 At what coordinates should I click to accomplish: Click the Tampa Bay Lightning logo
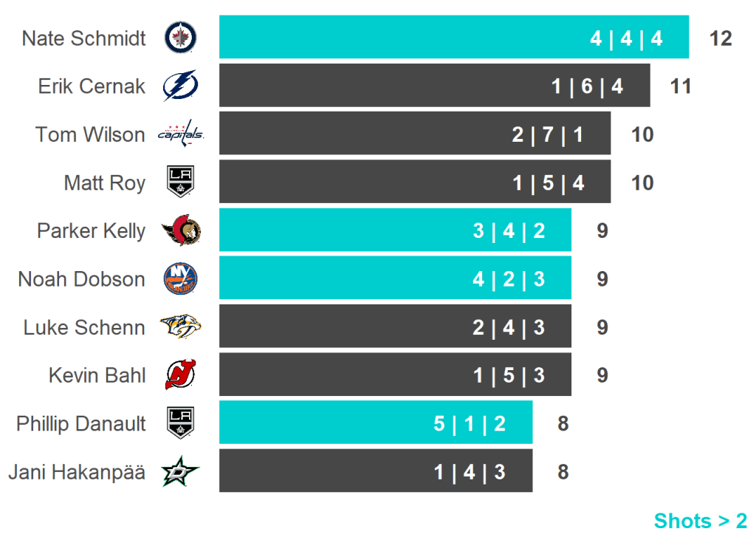[x=180, y=86]
